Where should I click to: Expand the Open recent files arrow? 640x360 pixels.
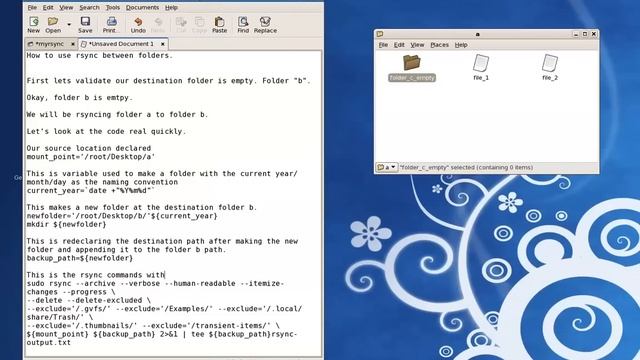[69, 25]
